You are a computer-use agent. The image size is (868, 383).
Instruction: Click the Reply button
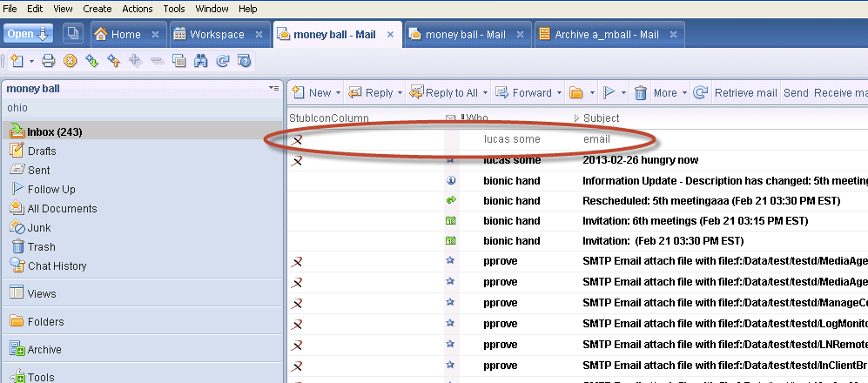pyautogui.click(x=371, y=92)
